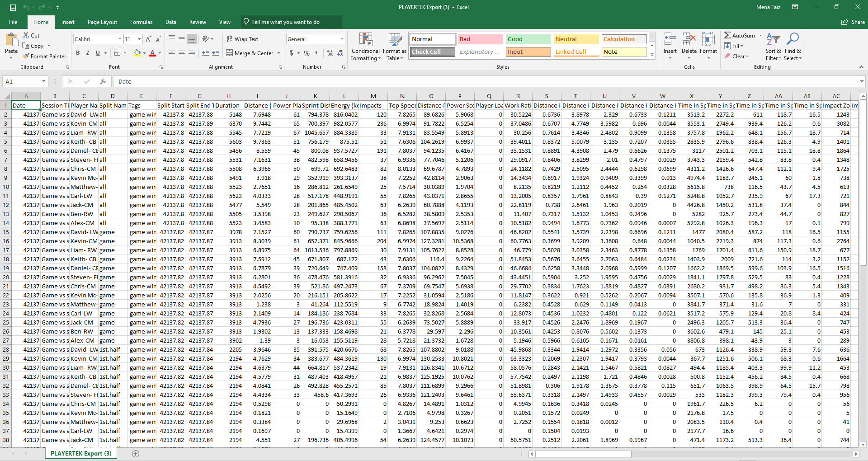The width and height of the screenshot is (868, 461).
Task: Click the AutoSum icon
Action: [729, 35]
